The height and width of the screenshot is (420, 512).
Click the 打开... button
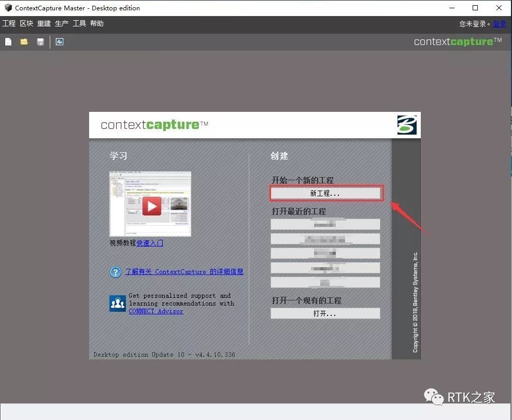[x=325, y=313]
